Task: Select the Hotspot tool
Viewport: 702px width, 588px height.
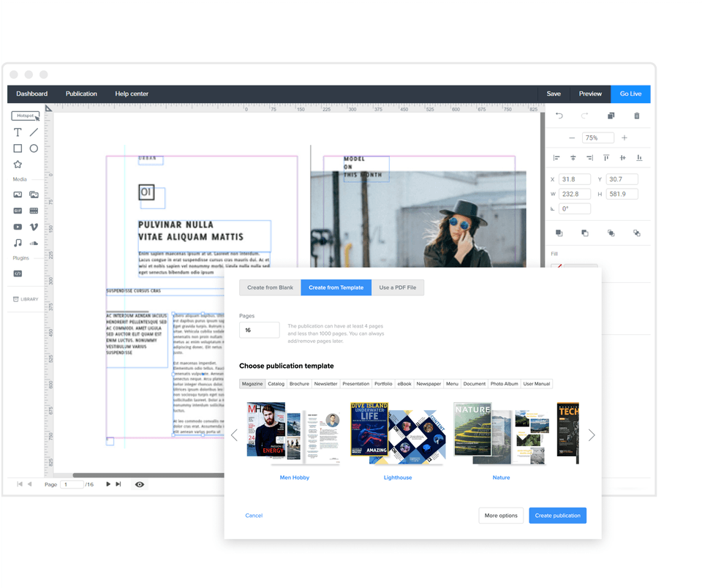Action: pos(24,115)
